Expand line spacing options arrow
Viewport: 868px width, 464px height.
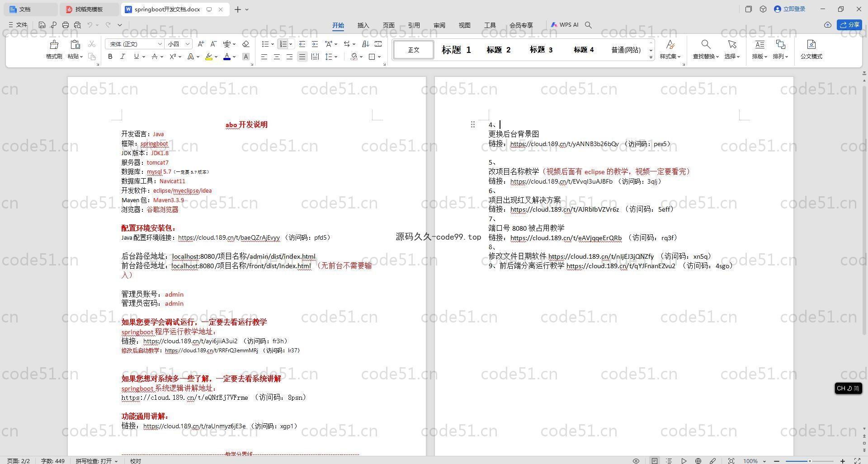pyautogui.click(x=336, y=57)
